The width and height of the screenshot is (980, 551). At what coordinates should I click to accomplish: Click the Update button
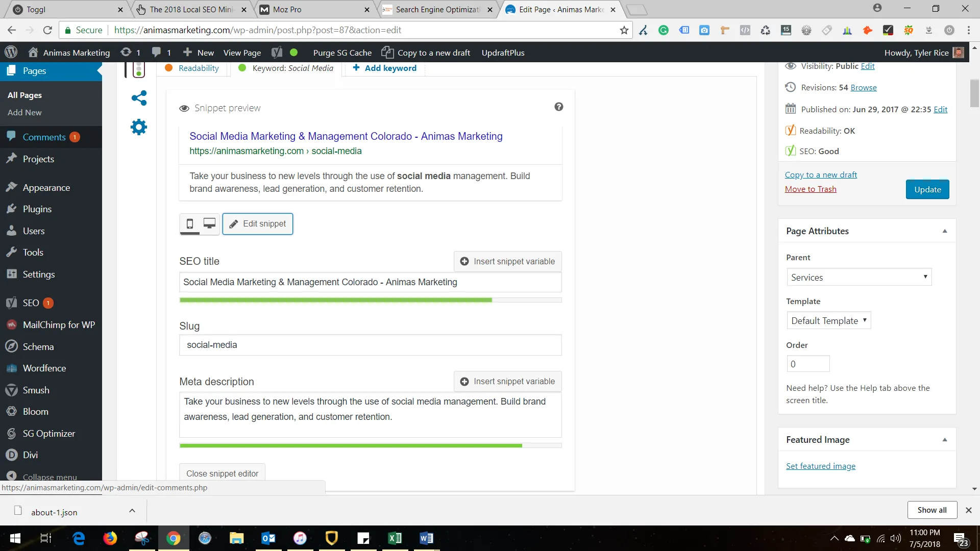click(x=927, y=189)
